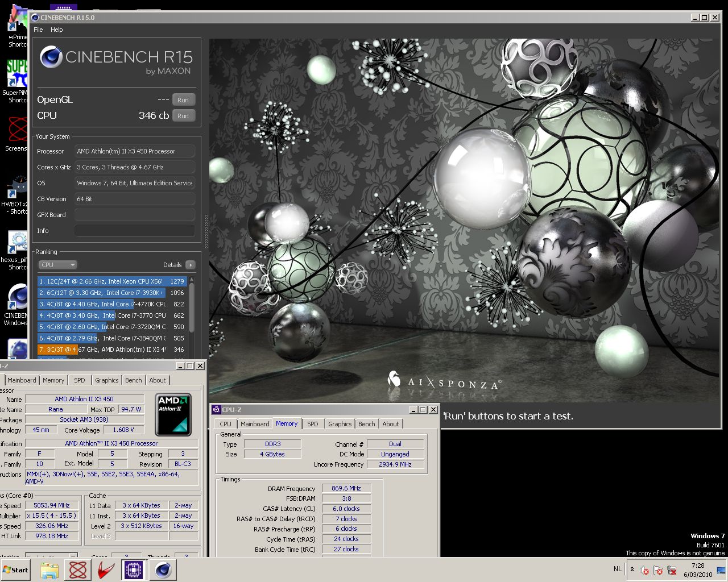Image resolution: width=728 pixels, height=582 pixels.
Task: Select the i7-3720QM ranking row
Action: (112, 327)
